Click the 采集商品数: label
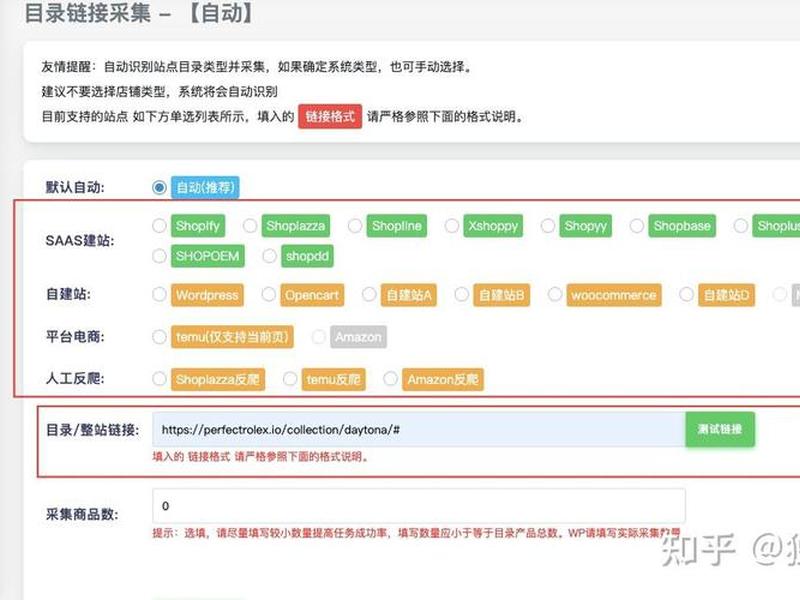This screenshot has height=600, width=800. click(82, 514)
